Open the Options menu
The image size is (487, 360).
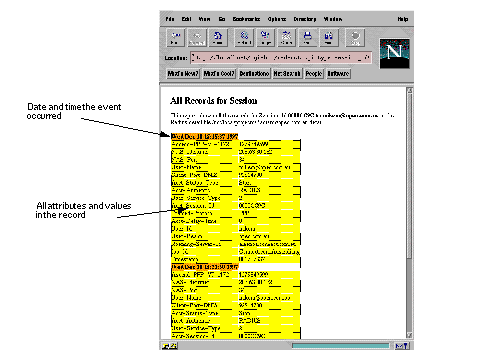[x=277, y=19]
